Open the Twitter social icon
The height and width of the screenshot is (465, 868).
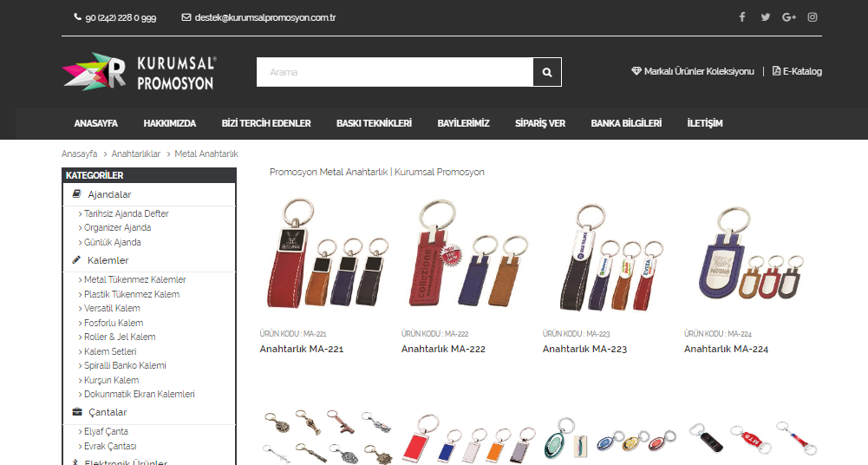click(x=766, y=17)
